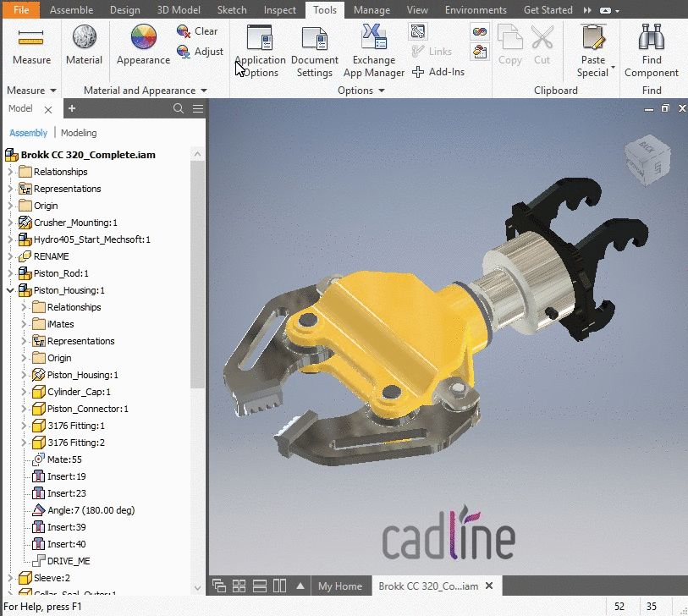
Task: Open the Material browser icon
Action: 85,36
